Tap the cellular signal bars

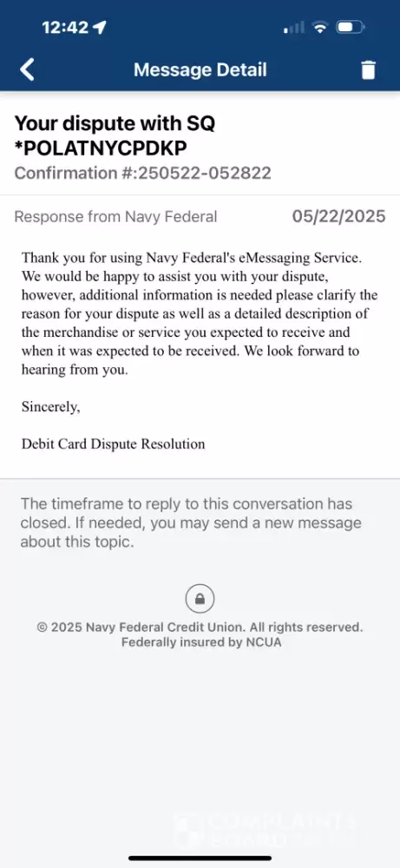coord(294,27)
